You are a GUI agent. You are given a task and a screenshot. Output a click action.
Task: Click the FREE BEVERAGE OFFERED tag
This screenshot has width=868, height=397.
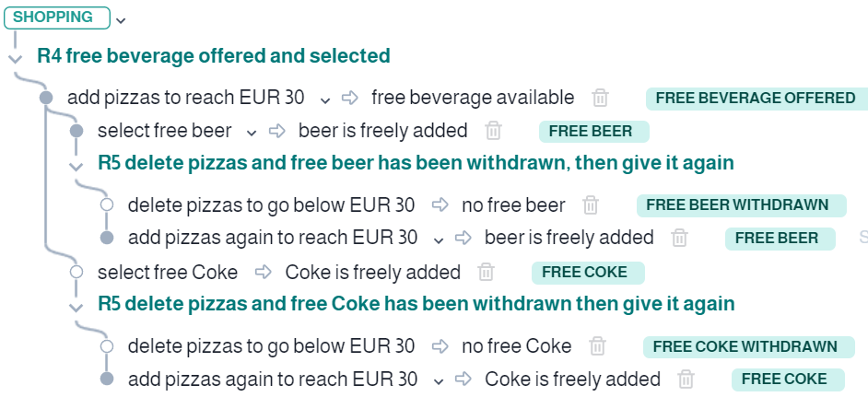pos(757,99)
